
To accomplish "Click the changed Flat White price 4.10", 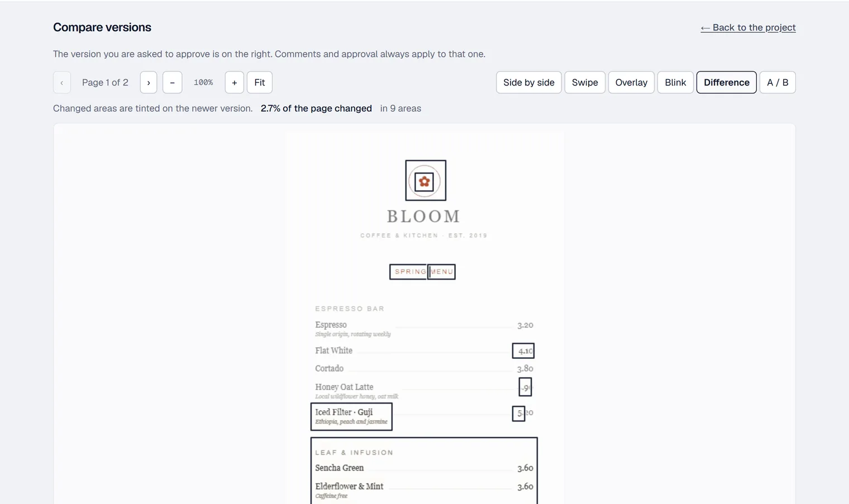I will coord(523,351).
